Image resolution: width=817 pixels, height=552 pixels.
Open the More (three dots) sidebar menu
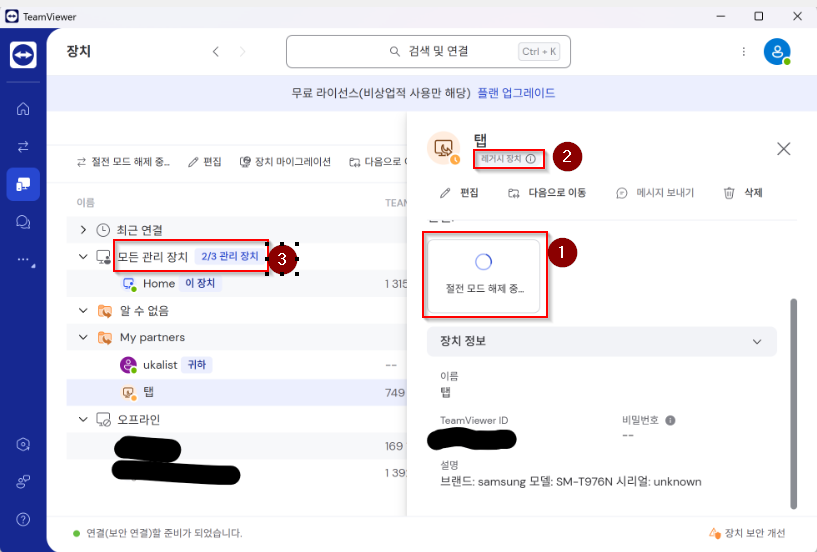(x=23, y=259)
